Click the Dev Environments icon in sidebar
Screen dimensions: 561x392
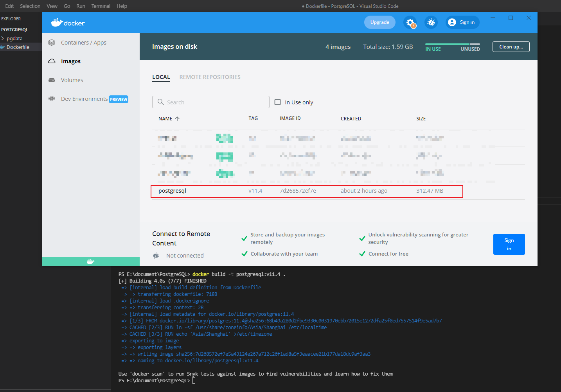coord(52,99)
